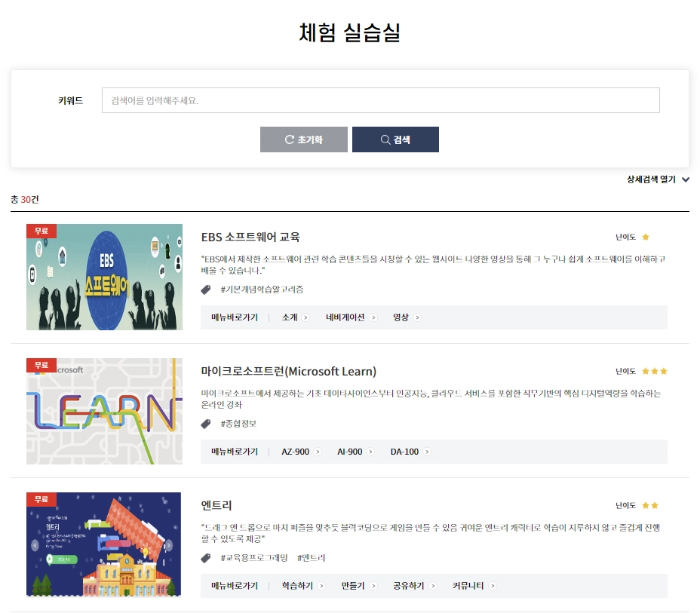Open AI-900 shortcut under Microsoft Learn
Image resolution: width=700 pixels, height=613 pixels.
(355, 452)
